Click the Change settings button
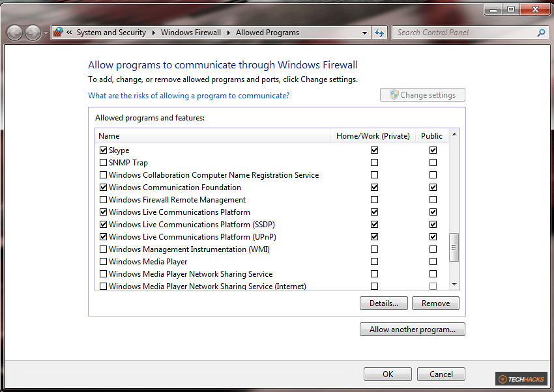The height and width of the screenshot is (392, 554). tap(422, 95)
